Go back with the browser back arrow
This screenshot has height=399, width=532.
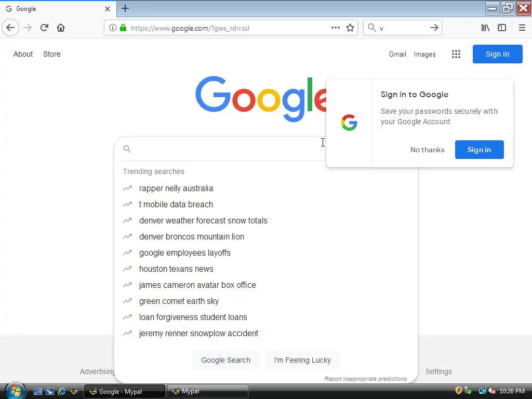pyautogui.click(x=10, y=28)
